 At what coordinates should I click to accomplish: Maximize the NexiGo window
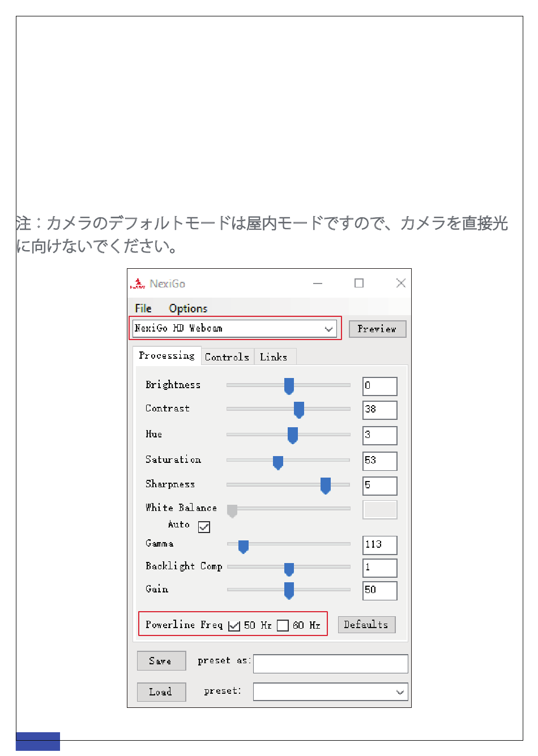[x=359, y=283]
